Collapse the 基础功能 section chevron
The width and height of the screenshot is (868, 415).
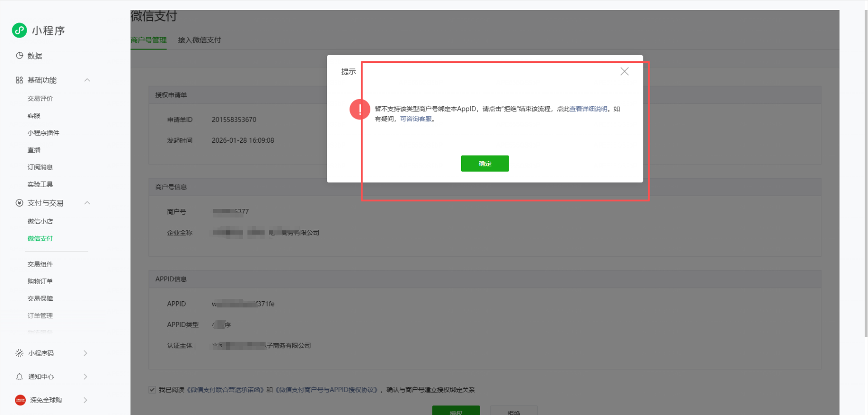[87, 80]
